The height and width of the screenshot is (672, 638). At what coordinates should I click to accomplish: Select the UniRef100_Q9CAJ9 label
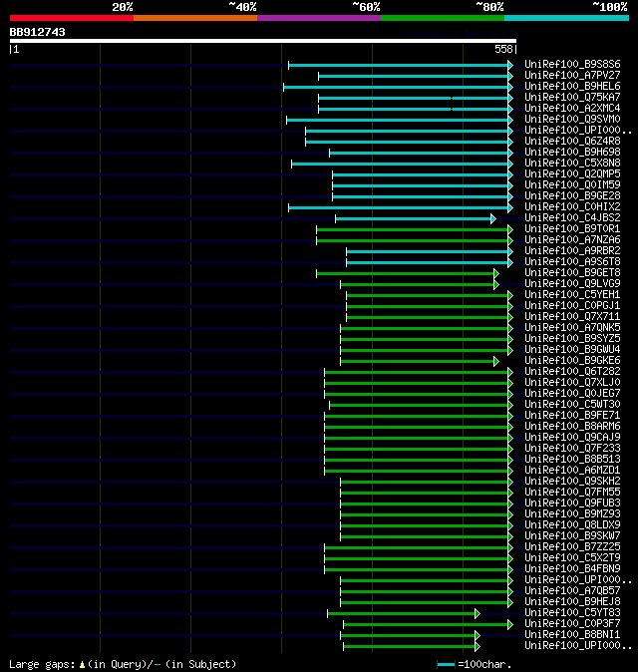(572, 438)
